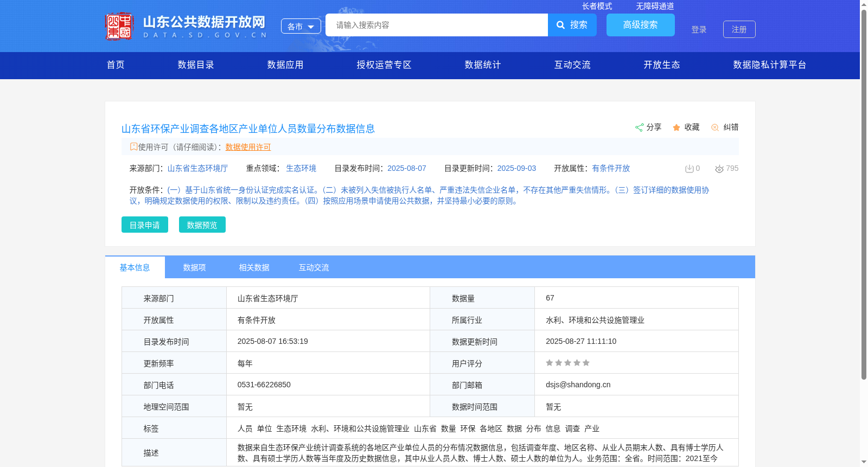Click 山东省生态环境厅 source department link
The height and width of the screenshot is (467, 868).
(197, 168)
